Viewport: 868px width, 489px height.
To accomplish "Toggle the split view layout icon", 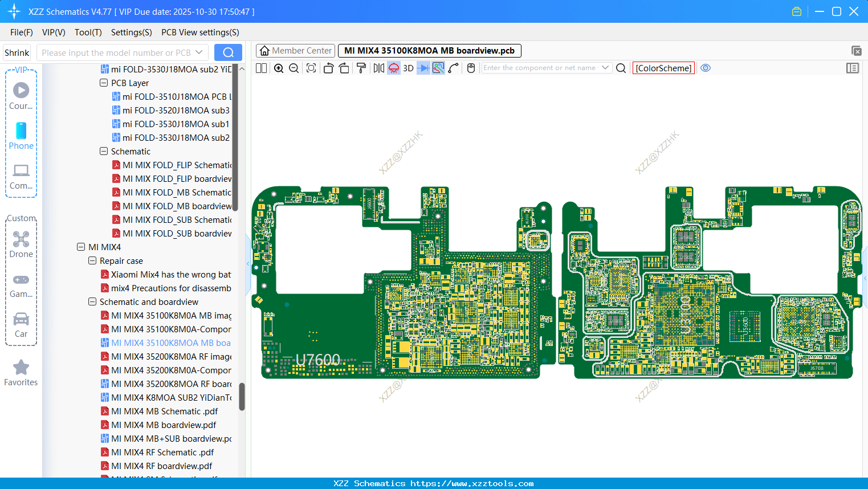I will 261,68.
